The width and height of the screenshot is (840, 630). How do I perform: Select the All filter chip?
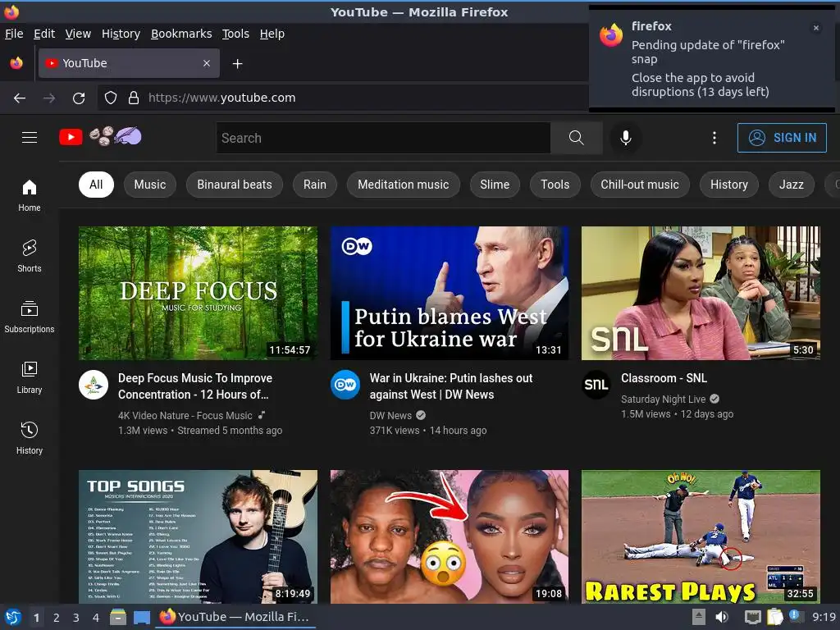click(x=96, y=185)
